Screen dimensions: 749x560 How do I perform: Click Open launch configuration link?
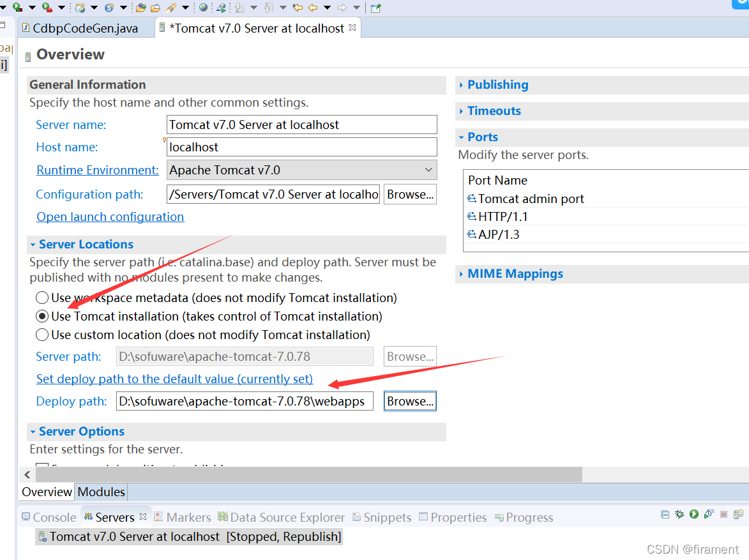tap(110, 216)
